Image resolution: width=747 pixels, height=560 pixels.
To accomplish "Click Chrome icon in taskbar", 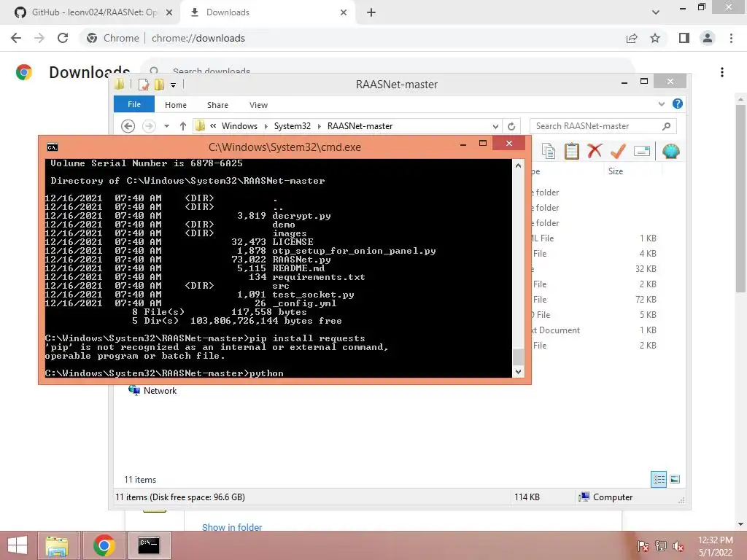I will pyautogui.click(x=104, y=545).
